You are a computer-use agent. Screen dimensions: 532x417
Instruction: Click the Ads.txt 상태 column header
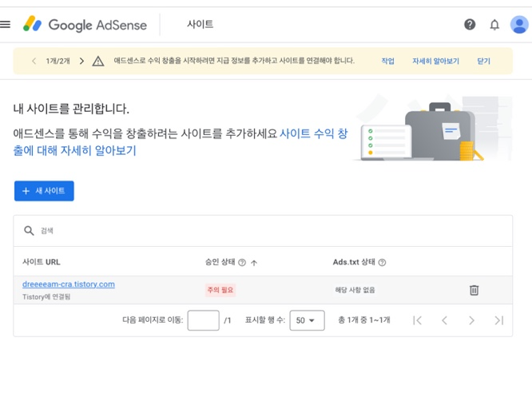(x=354, y=262)
